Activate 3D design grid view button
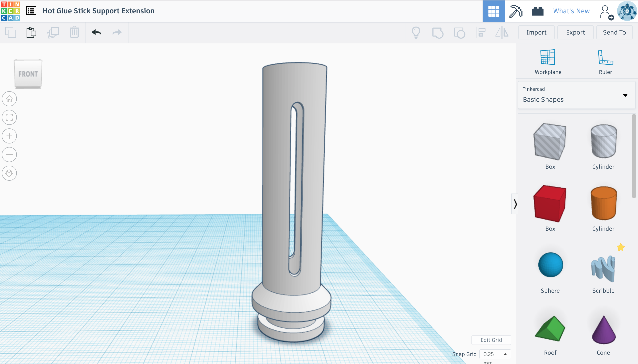This screenshot has height=364, width=638. (493, 11)
